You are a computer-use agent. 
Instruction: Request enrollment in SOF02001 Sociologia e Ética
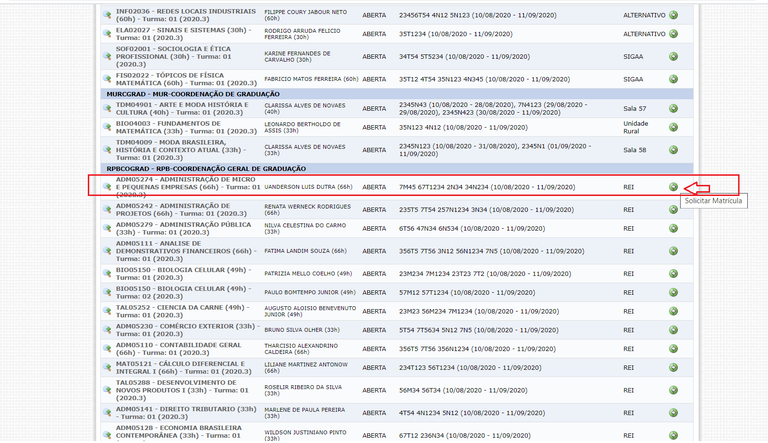(673, 56)
